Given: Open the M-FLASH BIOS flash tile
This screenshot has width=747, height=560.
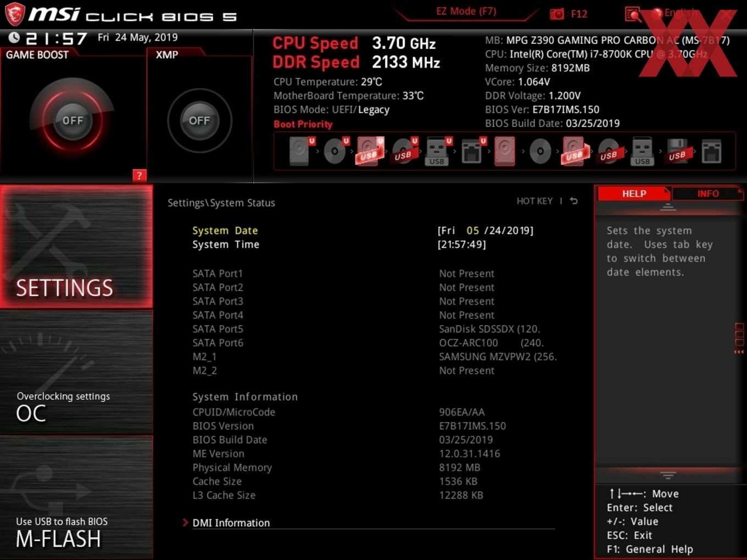Looking at the screenshot, I should [76, 497].
